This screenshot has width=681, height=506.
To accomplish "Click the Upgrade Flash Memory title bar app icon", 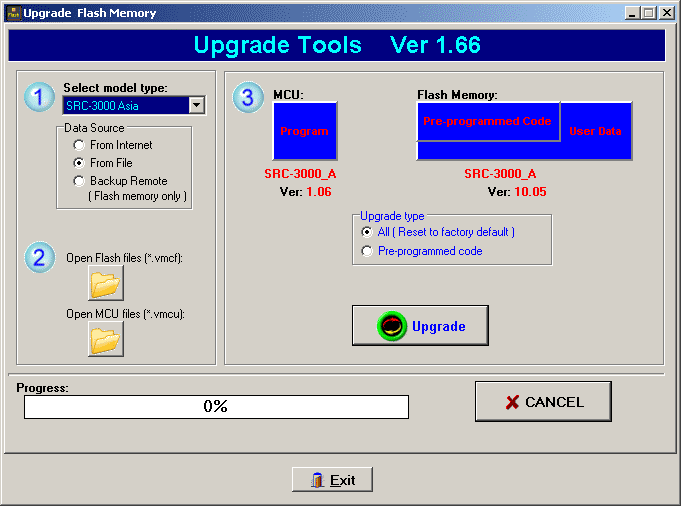I will point(13,13).
